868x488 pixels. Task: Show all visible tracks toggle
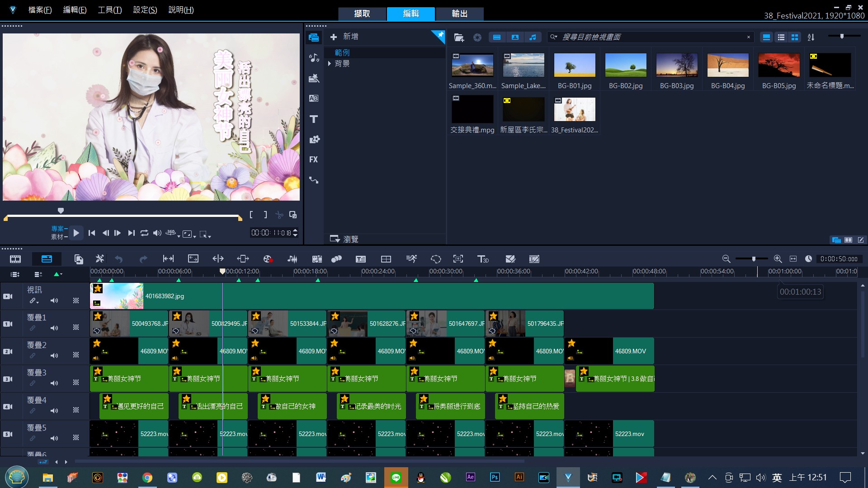click(x=15, y=274)
